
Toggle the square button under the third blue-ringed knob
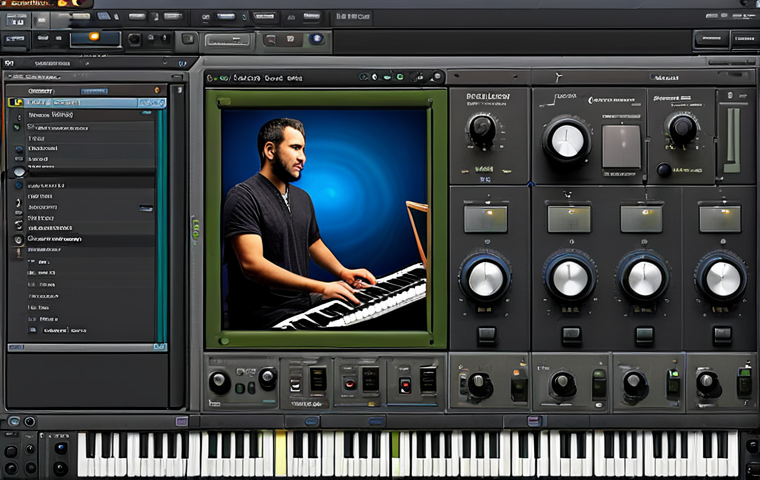644,335
